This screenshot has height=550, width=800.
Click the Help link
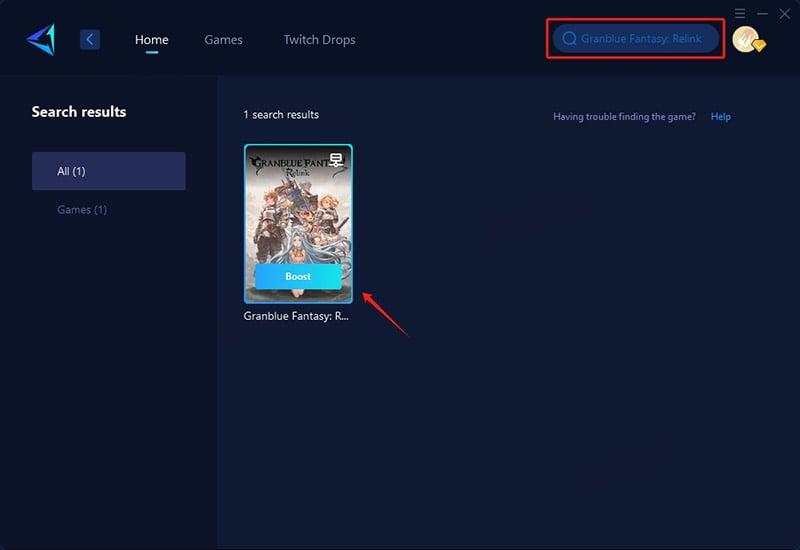click(720, 116)
